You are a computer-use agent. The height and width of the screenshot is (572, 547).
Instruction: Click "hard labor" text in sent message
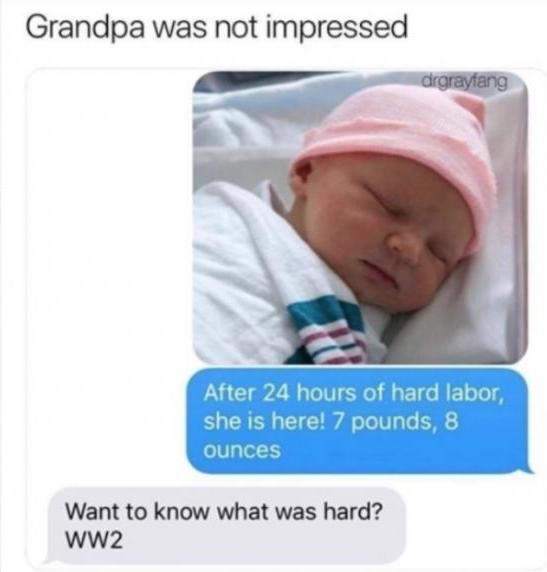447,393
